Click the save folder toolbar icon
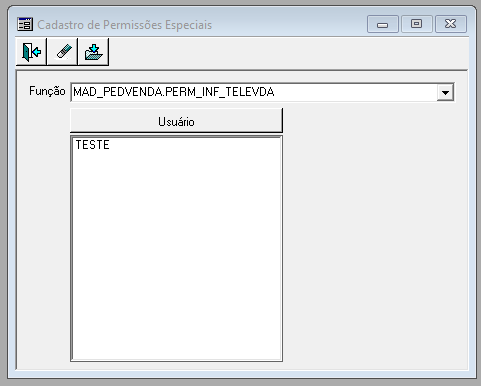Image resolution: width=481 pixels, height=386 pixels. point(93,52)
